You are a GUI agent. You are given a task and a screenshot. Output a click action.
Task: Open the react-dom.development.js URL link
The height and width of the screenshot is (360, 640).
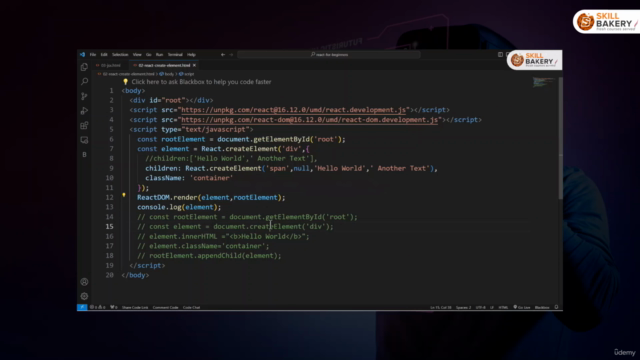309,120
